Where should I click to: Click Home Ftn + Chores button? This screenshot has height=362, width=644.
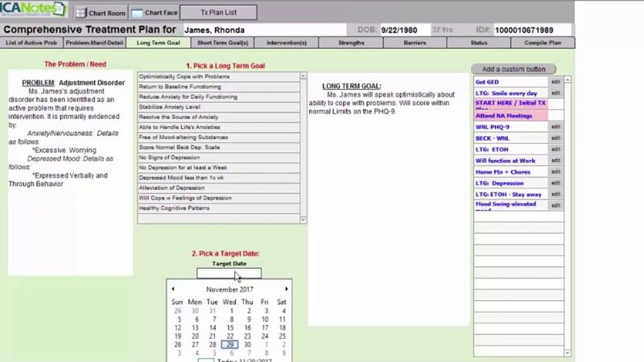(510, 172)
